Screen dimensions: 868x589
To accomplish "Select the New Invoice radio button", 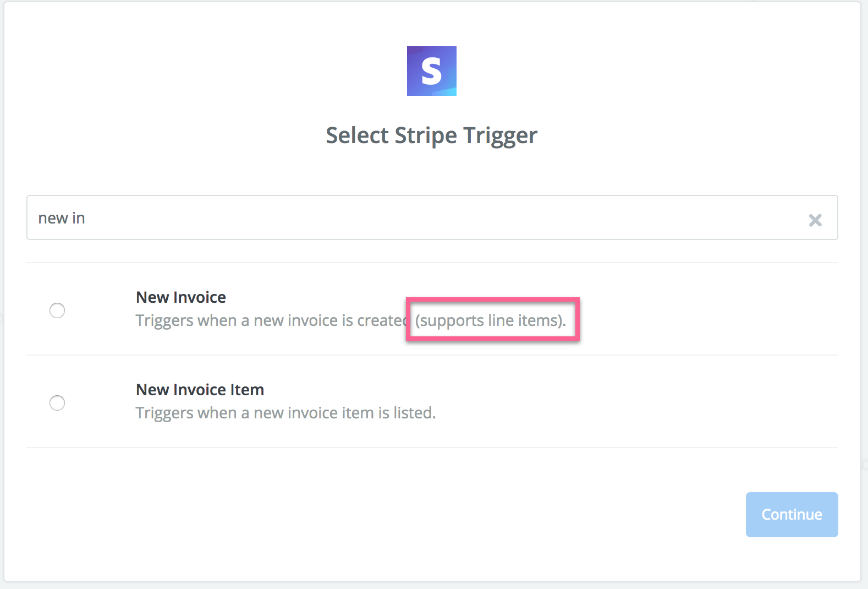I will click(x=57, y=310).
